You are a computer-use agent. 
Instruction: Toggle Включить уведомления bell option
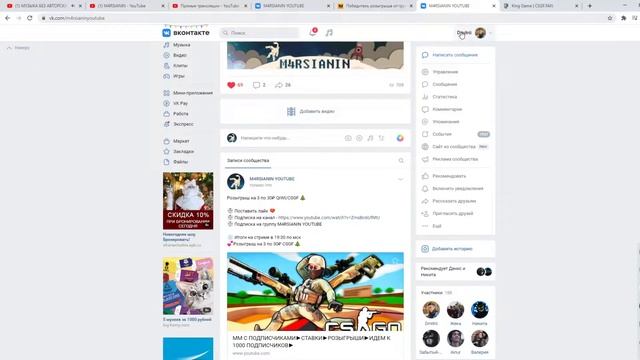(x=457, y=189)
